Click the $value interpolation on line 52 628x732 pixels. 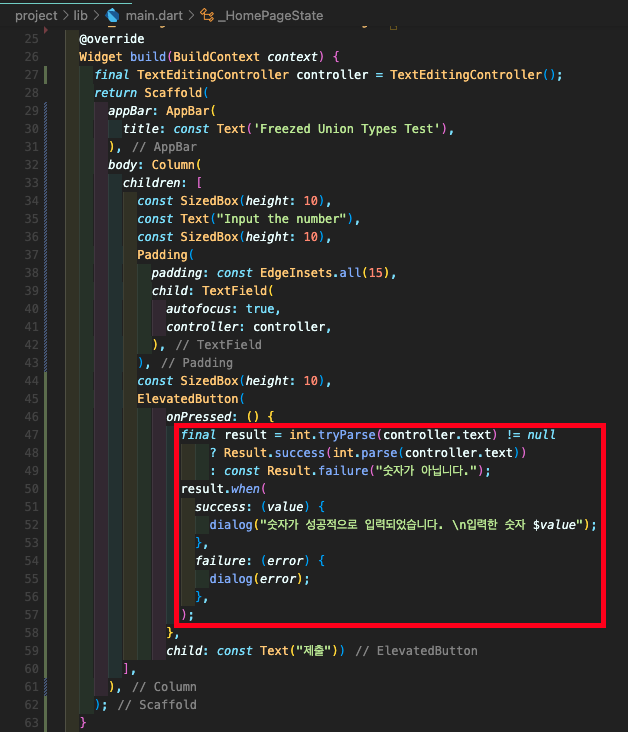[554, 525]
